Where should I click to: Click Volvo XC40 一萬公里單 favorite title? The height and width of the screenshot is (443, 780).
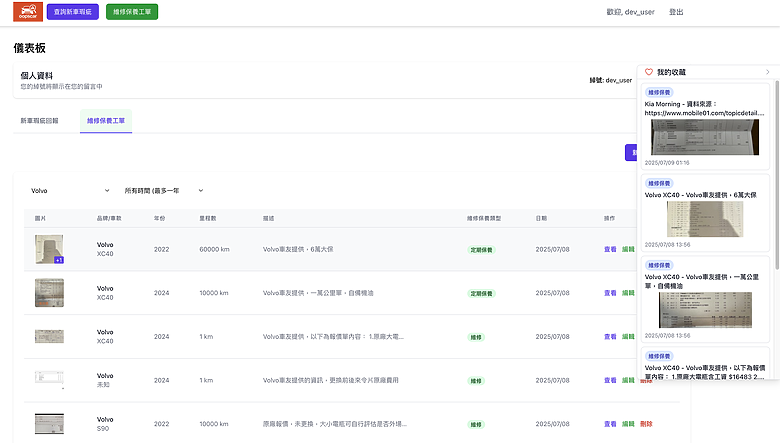coord(701,281)
